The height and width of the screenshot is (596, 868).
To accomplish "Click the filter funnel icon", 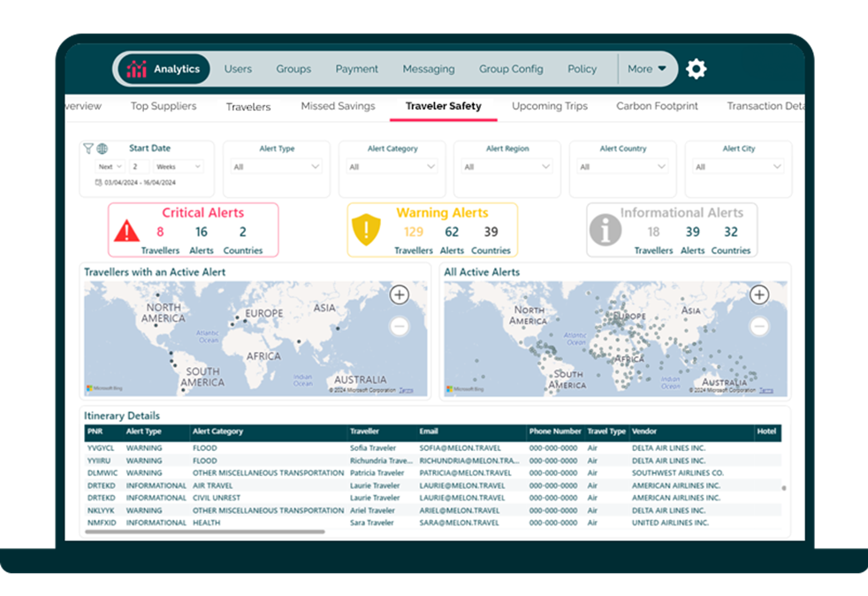I will (x=88, y=149).
